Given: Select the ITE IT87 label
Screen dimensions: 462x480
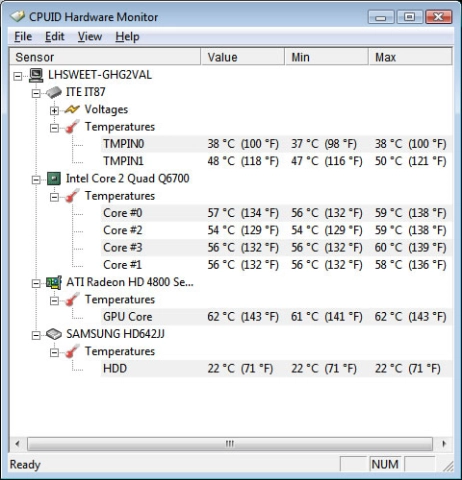Looking at the screenshot, I should pos(86,92).
